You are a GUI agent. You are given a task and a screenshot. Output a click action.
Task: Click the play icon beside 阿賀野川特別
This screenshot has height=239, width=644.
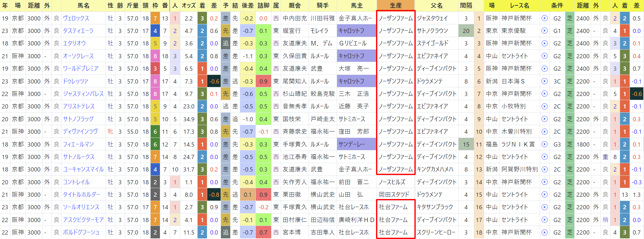[544, 169]
